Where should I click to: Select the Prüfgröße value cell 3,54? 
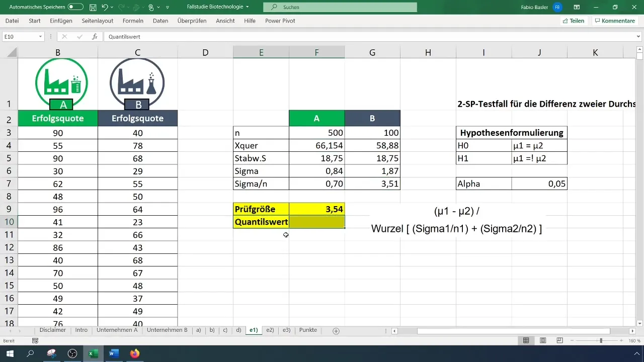pyautogui.click(x=317, y=209)
